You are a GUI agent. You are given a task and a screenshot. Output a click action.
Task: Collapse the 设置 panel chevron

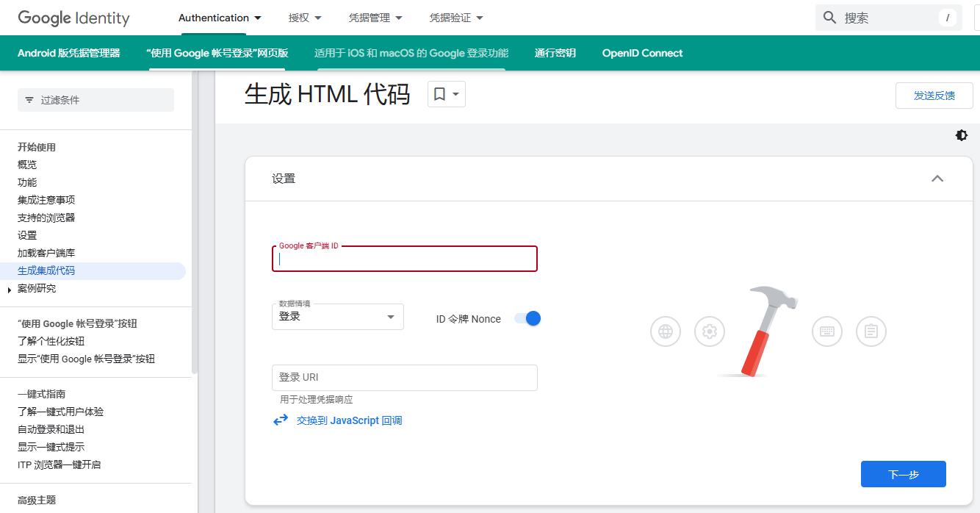[x=937, y=179]
